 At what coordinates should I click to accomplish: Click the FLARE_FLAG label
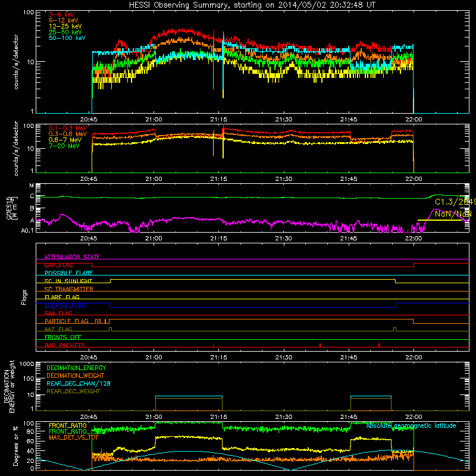(62, 297)
